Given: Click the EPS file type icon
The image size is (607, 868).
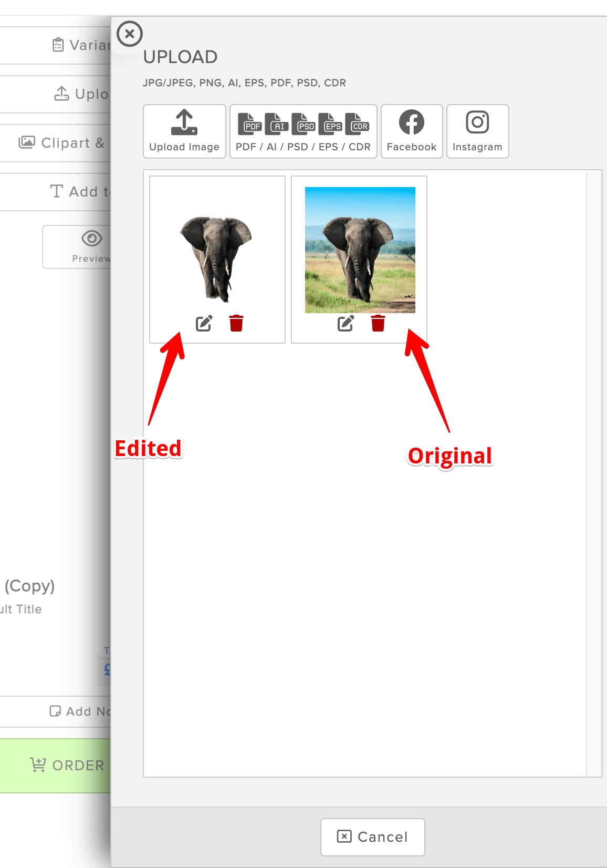Looking at the screenshot, I should (330, 124).
